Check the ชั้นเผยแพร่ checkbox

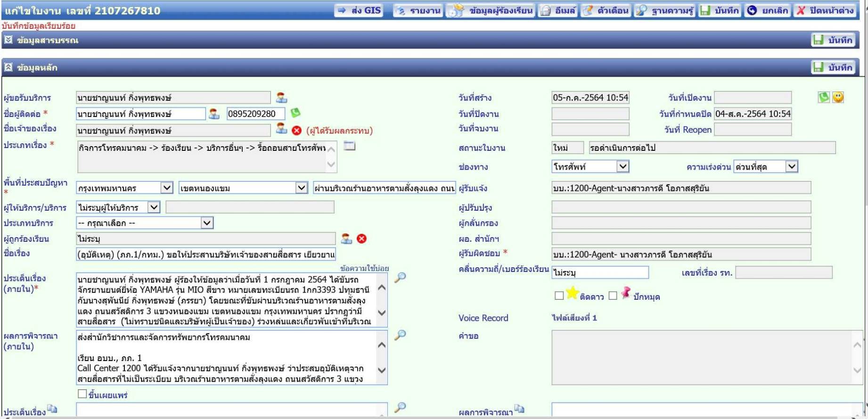point(82,394)
